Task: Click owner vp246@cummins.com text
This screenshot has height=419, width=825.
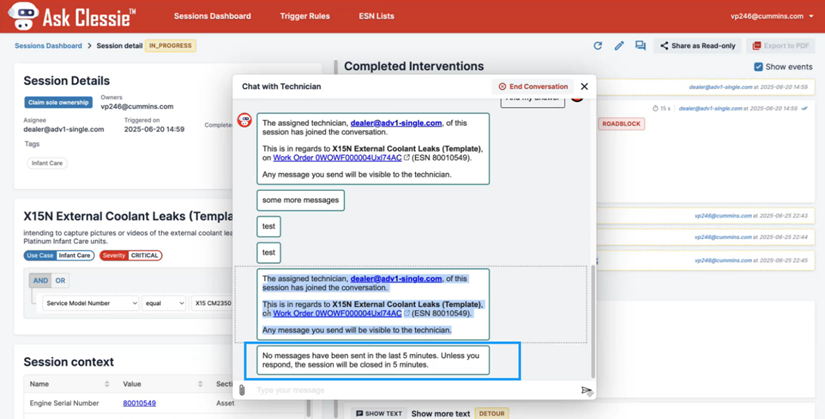Action: point(137,106)
